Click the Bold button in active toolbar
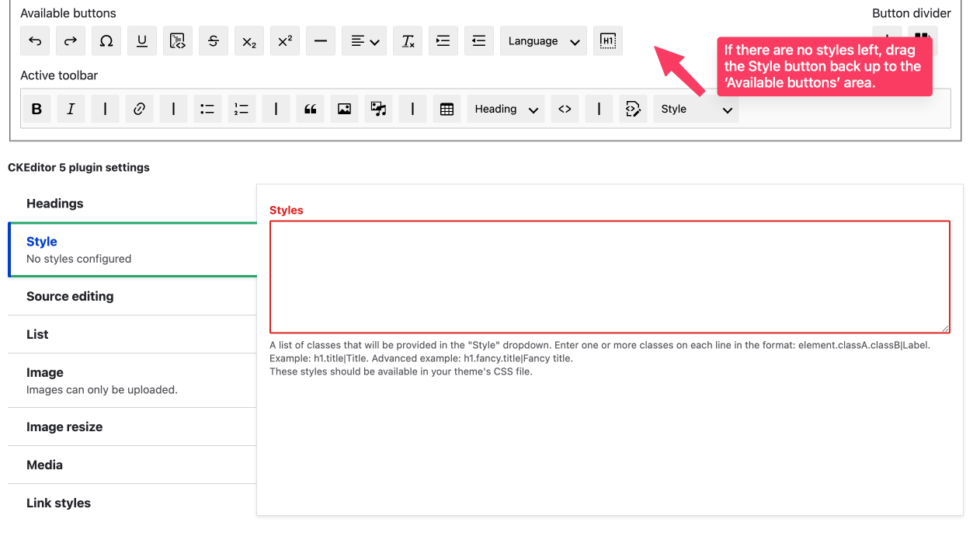Viewport: 980px width, 533px height. coord(36,110)
